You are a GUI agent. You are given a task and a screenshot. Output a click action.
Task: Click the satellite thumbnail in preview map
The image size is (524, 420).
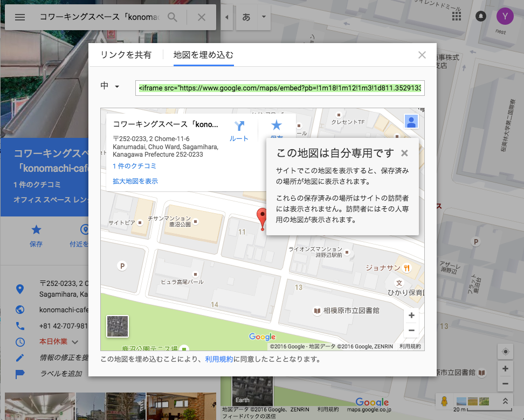point(118,326)
